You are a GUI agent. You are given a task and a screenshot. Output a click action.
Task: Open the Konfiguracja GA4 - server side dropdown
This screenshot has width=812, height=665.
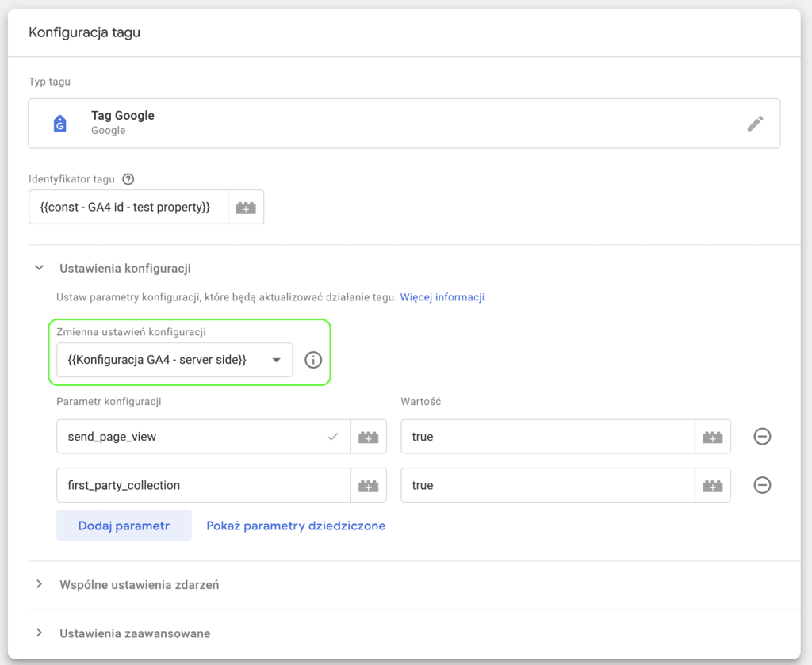pos(174,360)
